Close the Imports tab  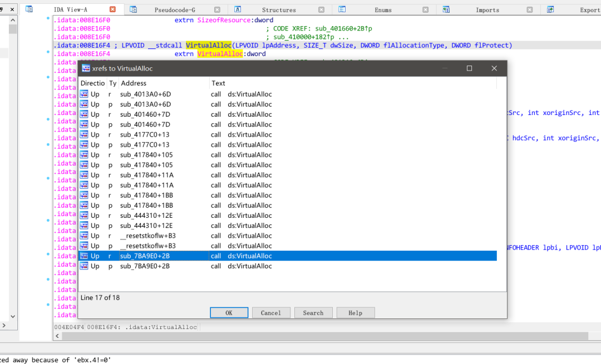click(x=530, y=9)
